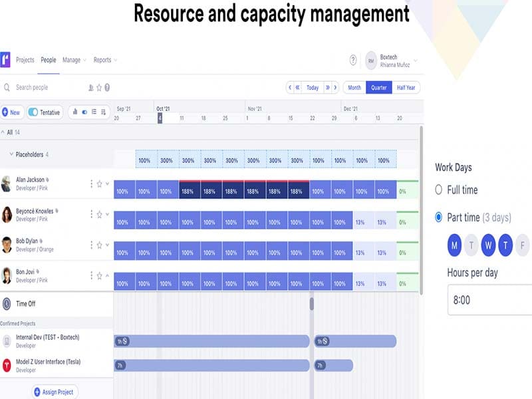Viewport: 532px width, 399px height.
Task: Click the search magnifier icon
Action: [7, 88]
